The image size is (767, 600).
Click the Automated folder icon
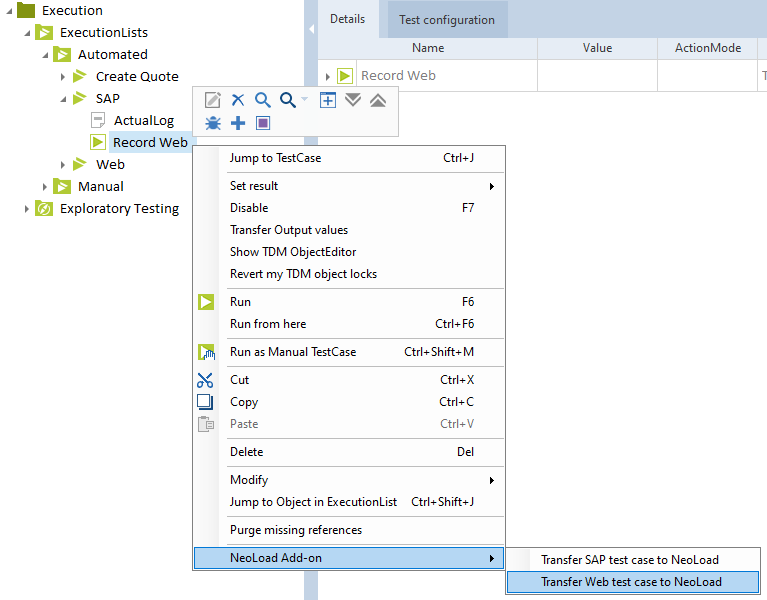(x=62, y=54)
